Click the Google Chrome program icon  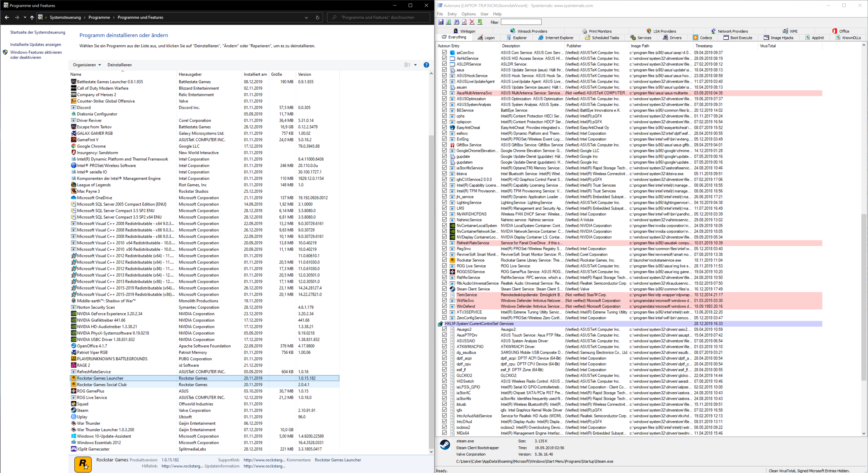(x=73, y=146)
